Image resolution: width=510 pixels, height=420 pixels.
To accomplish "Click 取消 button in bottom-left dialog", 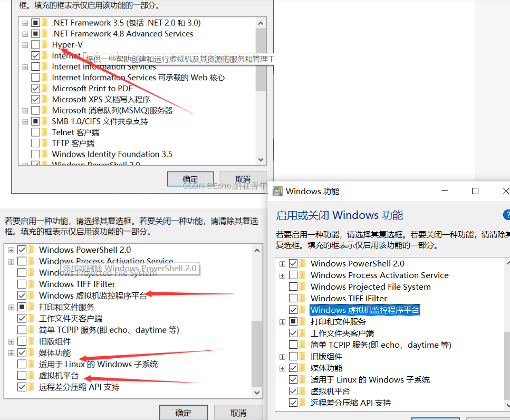I will click(x=238, y=413).
